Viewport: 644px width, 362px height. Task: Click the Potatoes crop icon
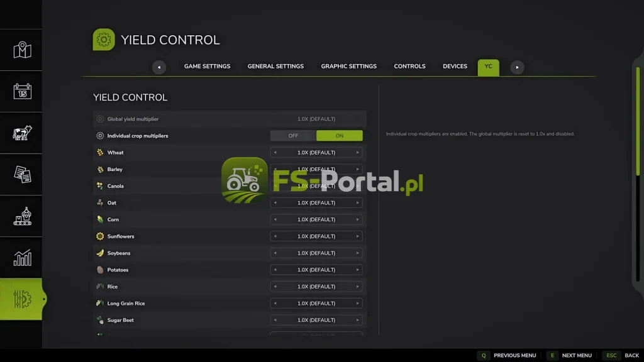click(100, 270)
